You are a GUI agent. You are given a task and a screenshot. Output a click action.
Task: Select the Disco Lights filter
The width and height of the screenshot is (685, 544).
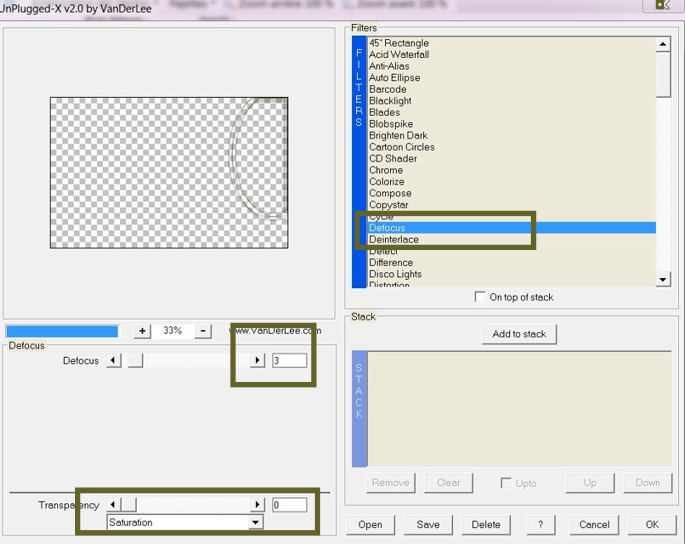tap(395, 274)
